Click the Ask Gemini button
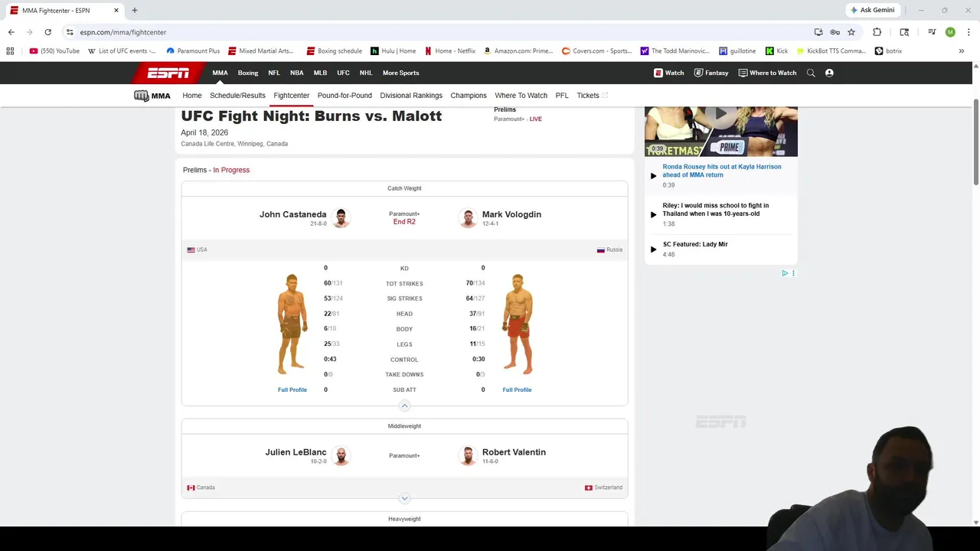The height and width of the screenshot is (551, 980). [872, 10]
